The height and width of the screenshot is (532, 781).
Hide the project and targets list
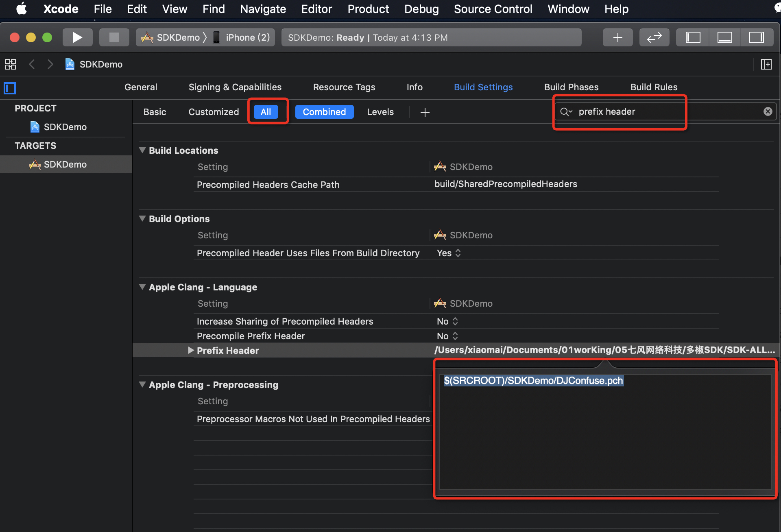[10, 88]
